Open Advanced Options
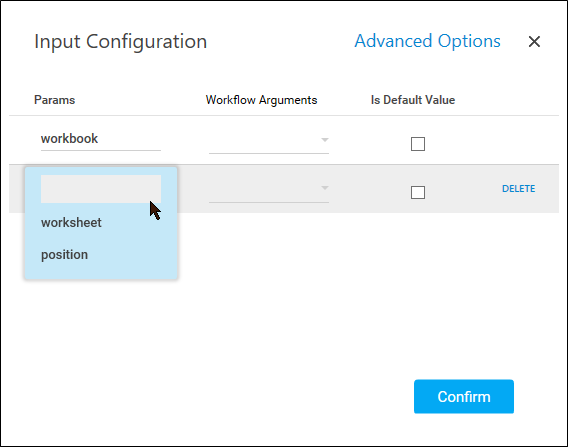This screenshot has height=447, width=568. pyautogui.click(x=427, y=41)
